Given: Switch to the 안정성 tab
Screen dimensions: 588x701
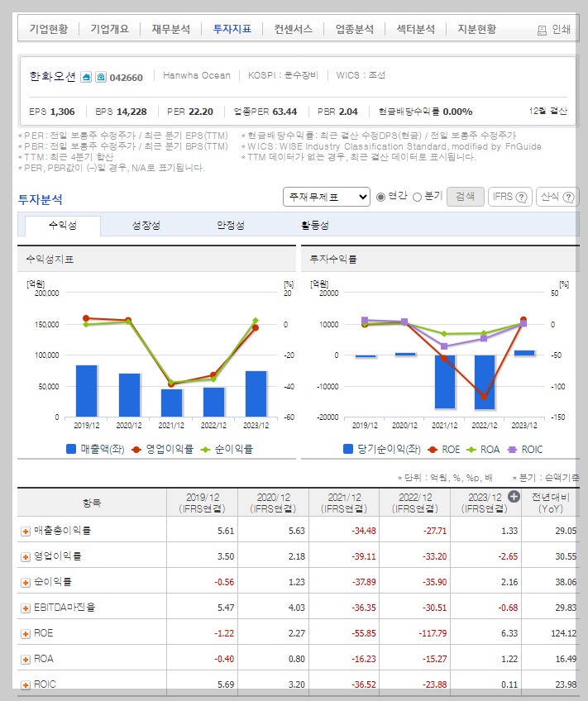Looking at the screenshot, I should click(231, 226).
